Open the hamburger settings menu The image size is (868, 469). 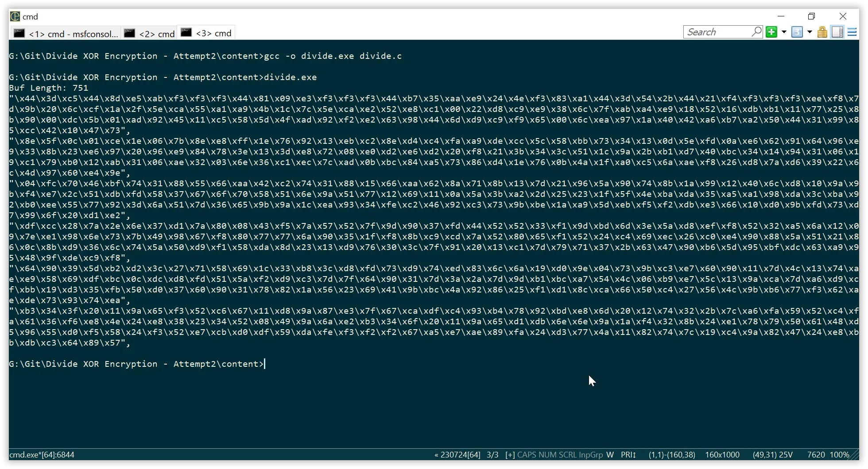(852, 32)
